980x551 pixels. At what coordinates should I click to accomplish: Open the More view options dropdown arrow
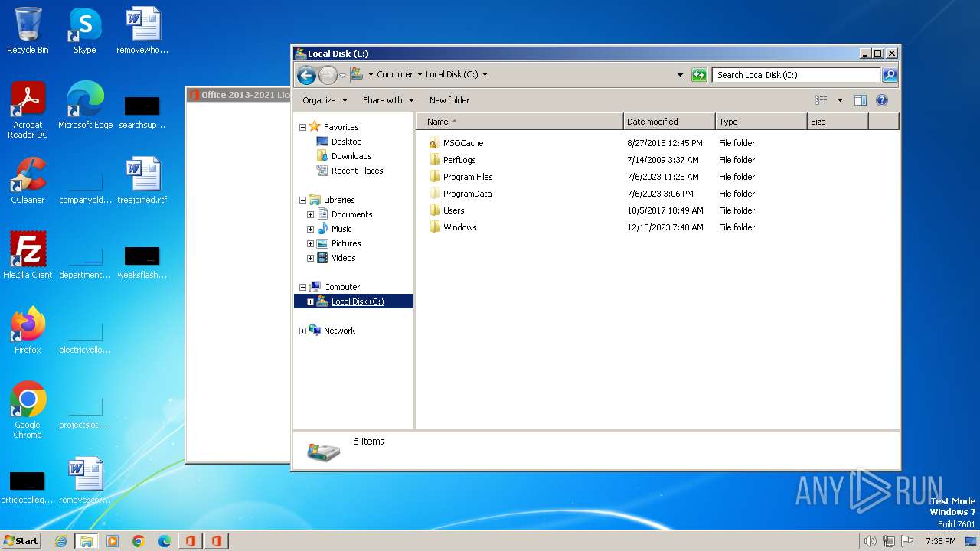[840, 100]
